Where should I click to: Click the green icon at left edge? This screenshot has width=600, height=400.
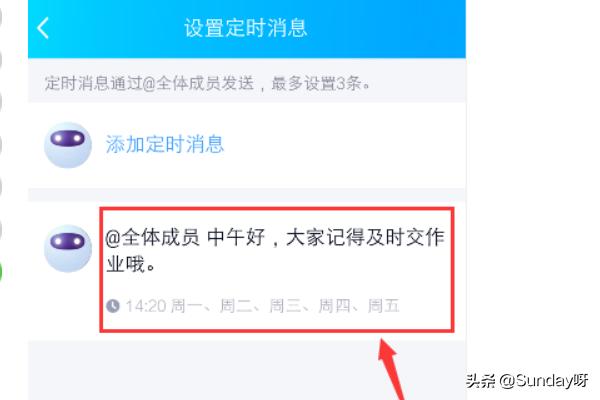pyautogui.click(x=1, y=273)
